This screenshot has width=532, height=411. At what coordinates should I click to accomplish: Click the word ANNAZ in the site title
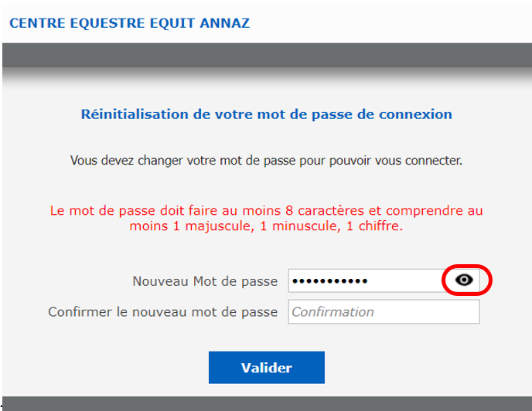[224, 23]
